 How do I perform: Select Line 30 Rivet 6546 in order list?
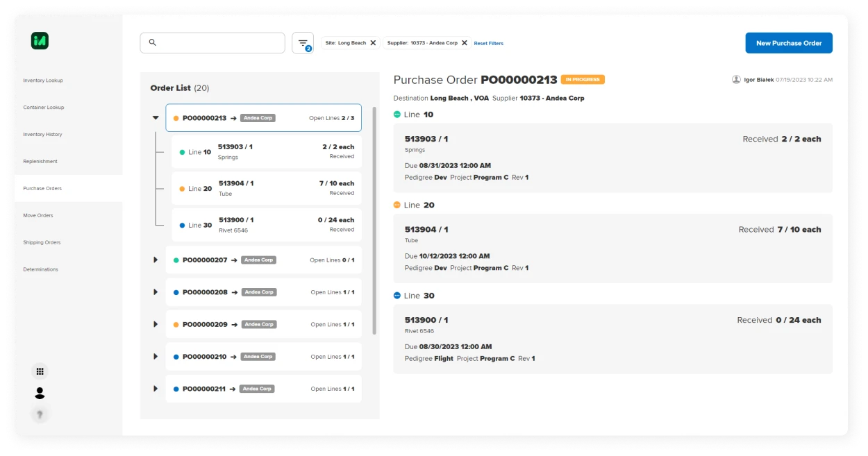pyautogui.click(x=267, y=225)
